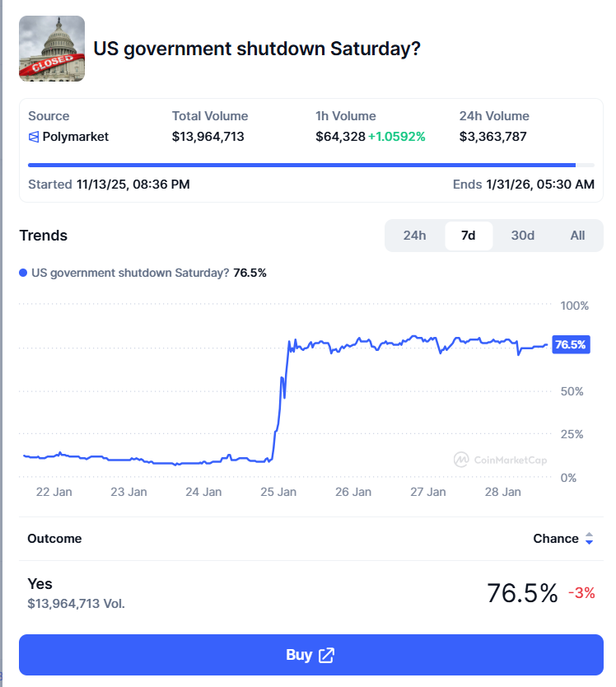Expand the Outcome column options
The image size is (616, 687).
[54, 539]
